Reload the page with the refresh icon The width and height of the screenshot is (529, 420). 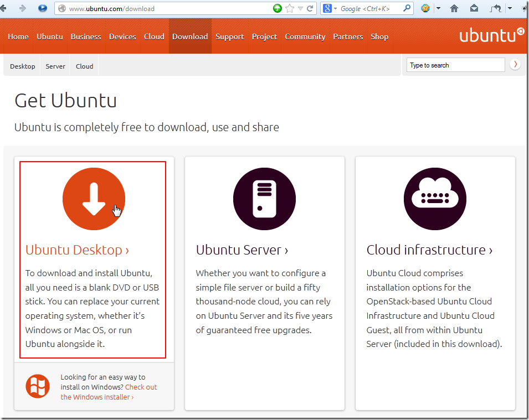(x=310, y=8)
